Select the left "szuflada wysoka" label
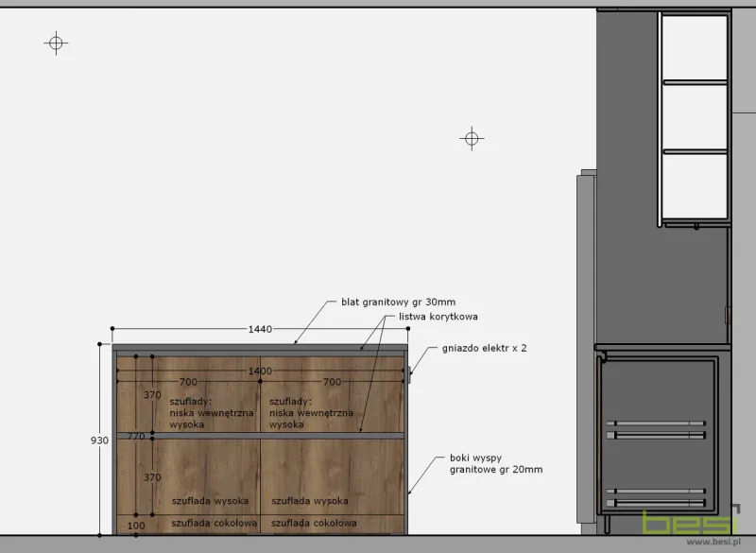The image size is (756, 553). click(210, 501)
